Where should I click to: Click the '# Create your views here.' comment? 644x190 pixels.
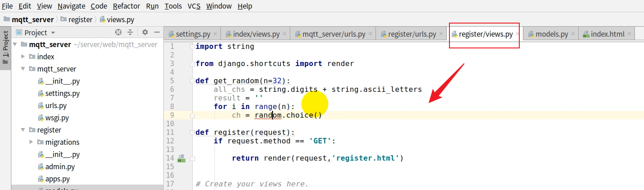tap(252, 184)
